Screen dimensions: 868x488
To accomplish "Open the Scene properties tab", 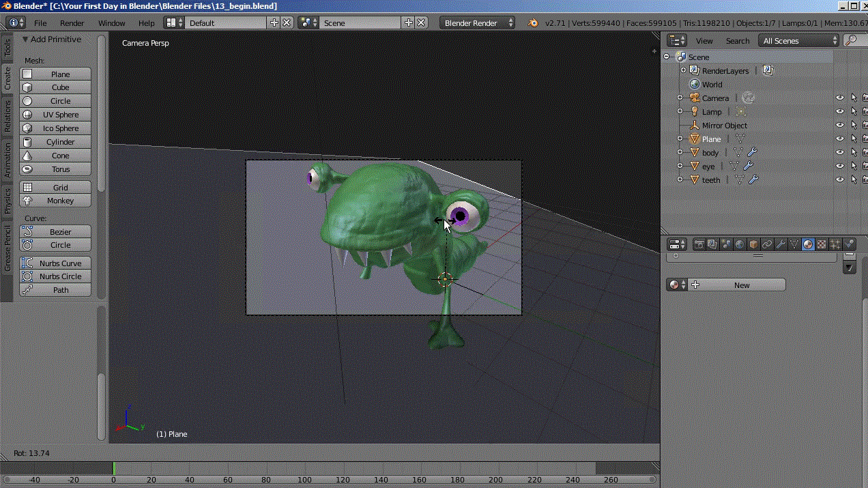I will click(726, 244).
